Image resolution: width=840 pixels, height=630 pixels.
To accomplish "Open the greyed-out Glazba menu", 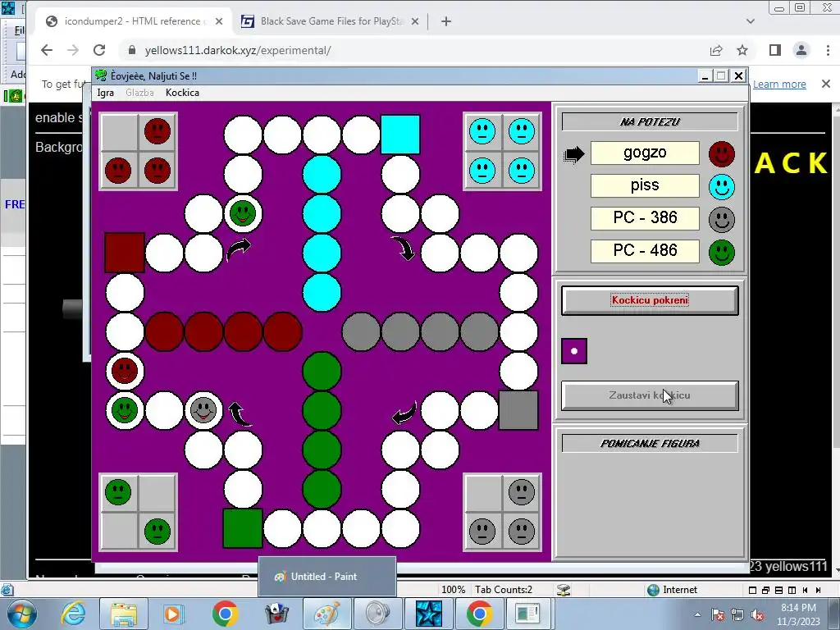I will pos(139,93).
